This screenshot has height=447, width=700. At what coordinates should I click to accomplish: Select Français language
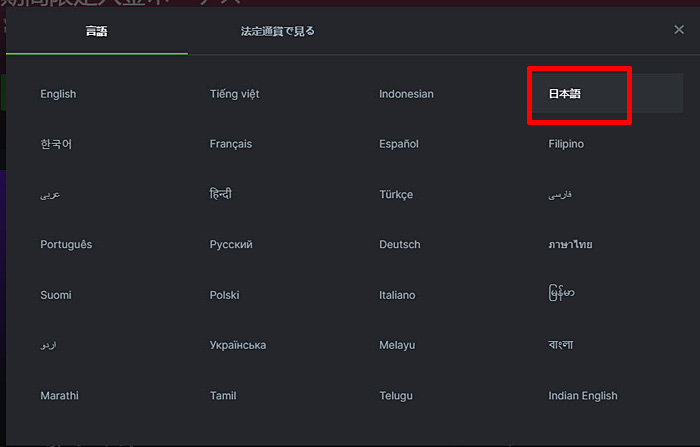pos(231,144)
